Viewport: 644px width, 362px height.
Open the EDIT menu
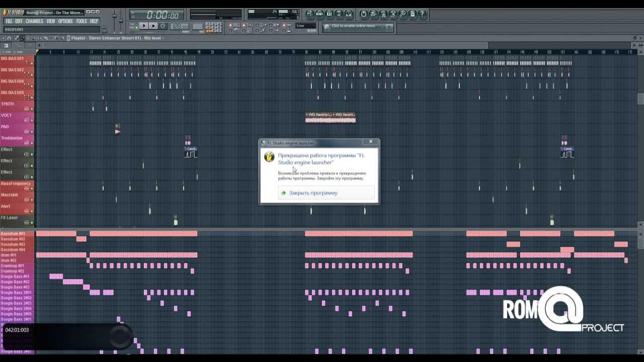pyautogui.click(x=19, y=21)
